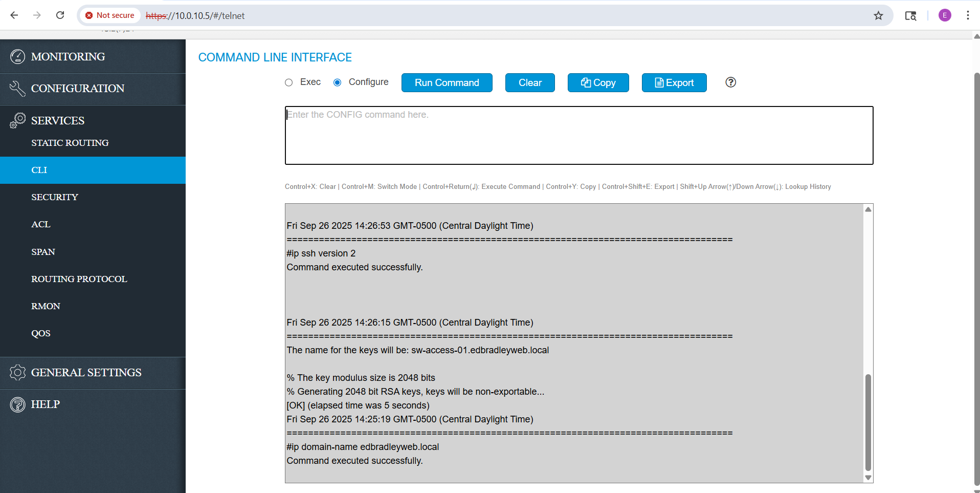Screen dimensions: 980x493
Task: Click the Monitoring gauge icon in sidebar
Action: click(x=17, y=56)
